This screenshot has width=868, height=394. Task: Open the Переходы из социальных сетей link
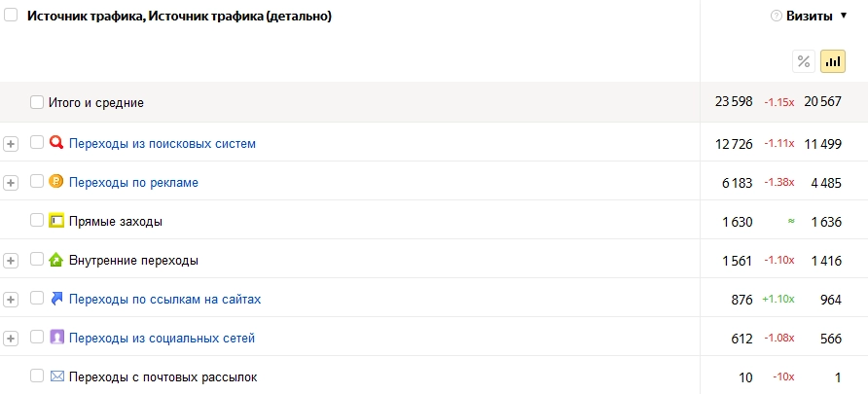162,338
